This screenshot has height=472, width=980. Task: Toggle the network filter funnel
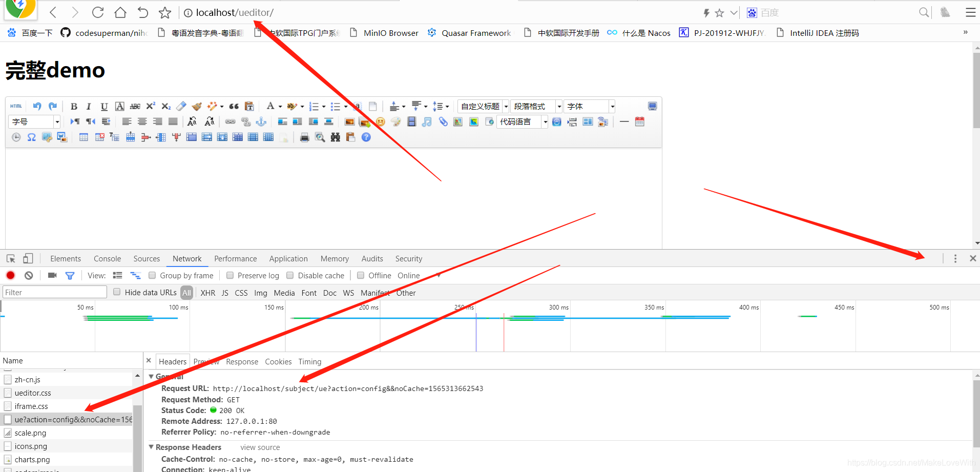coord(70,275)
